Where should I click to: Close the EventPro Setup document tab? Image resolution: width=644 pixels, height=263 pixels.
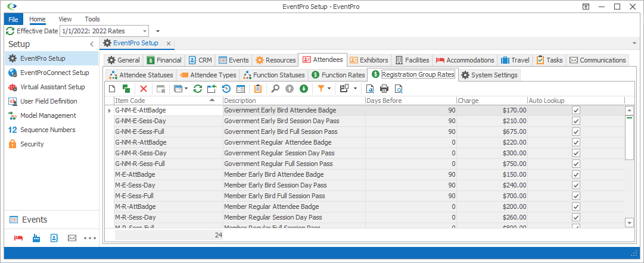[169, 43]
